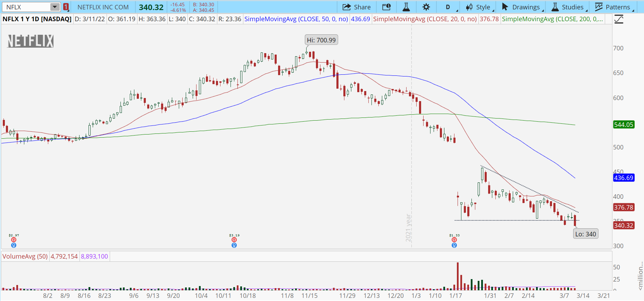
Task: Expand the symbol dropdown arrow next to NFLX
Action: [55, 7]
